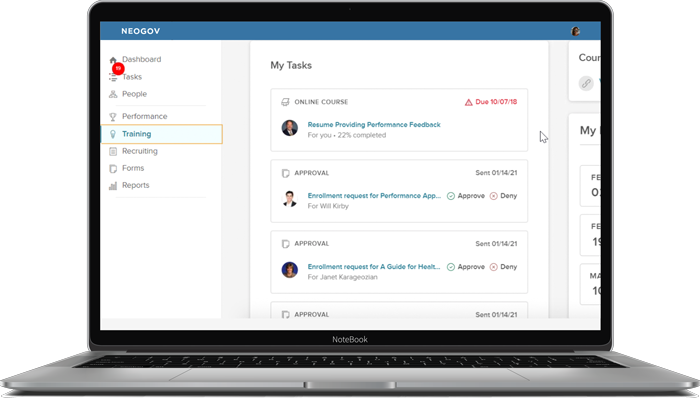Click the For you 22% completed text

tap(346, 135)
